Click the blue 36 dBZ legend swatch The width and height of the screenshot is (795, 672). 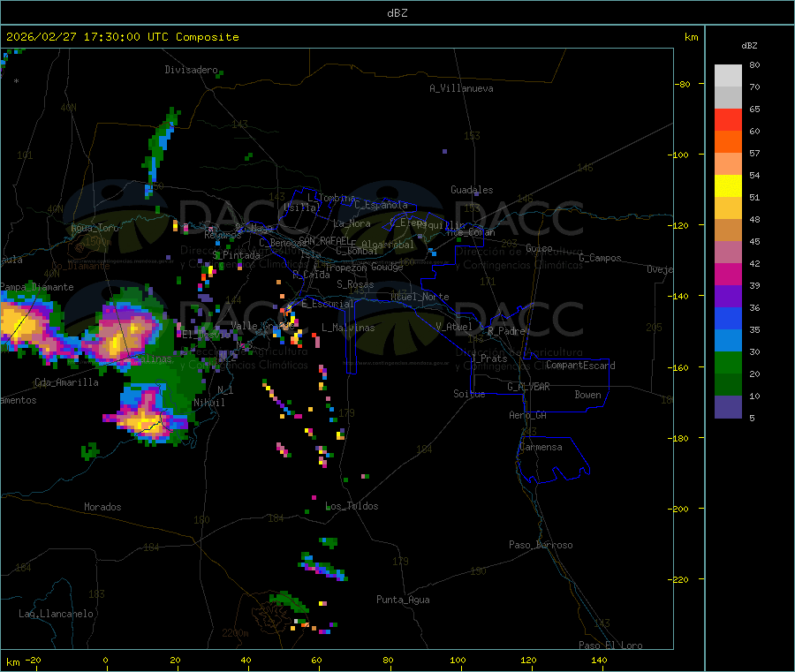728,318
